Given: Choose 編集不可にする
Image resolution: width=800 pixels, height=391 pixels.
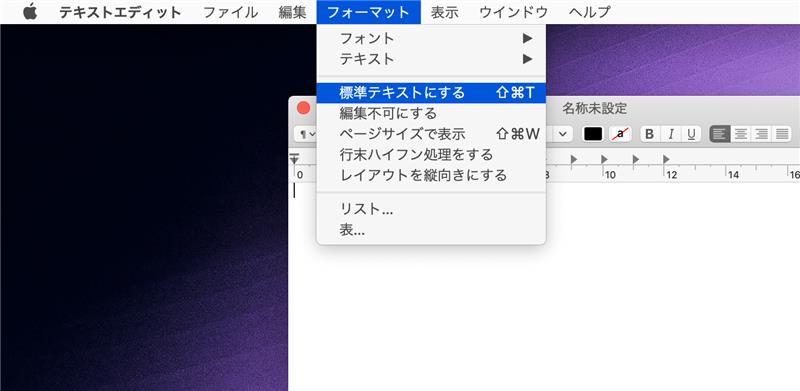Looking at the screenshot, I should tap(431, 113).
